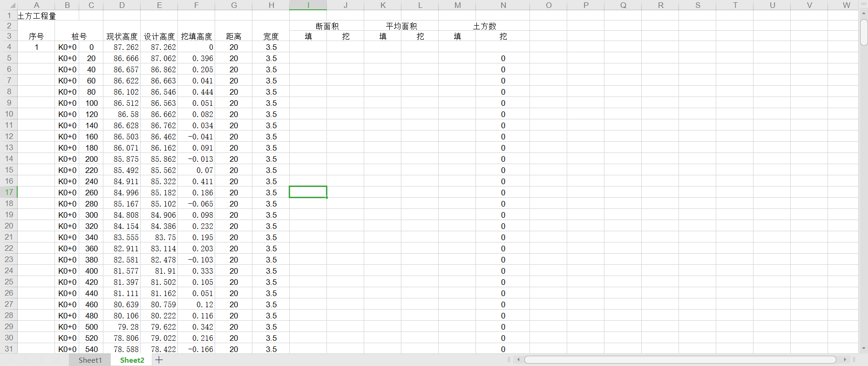Select the Sheet2 tab
The image size is (868, 366).
(132, 360)
